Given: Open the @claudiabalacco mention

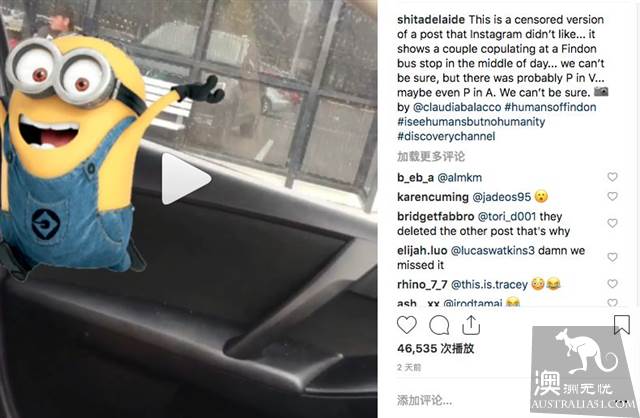Looking at the screenshot, I should (457, 107).
